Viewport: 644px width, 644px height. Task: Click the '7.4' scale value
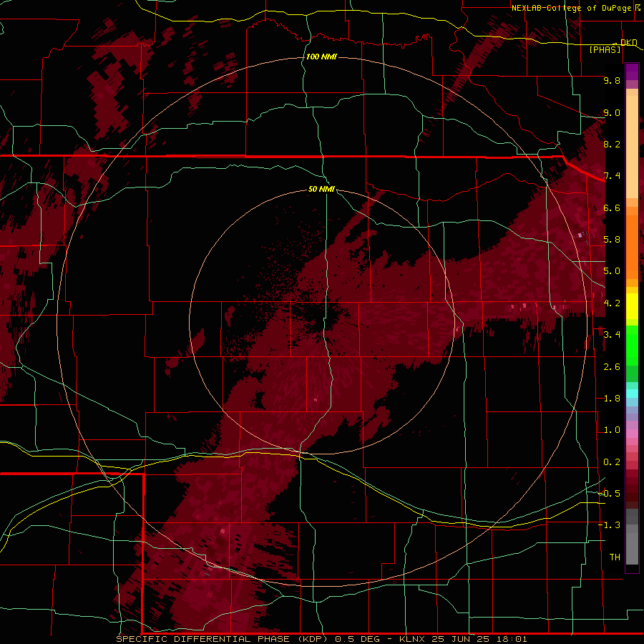point(612,176)
